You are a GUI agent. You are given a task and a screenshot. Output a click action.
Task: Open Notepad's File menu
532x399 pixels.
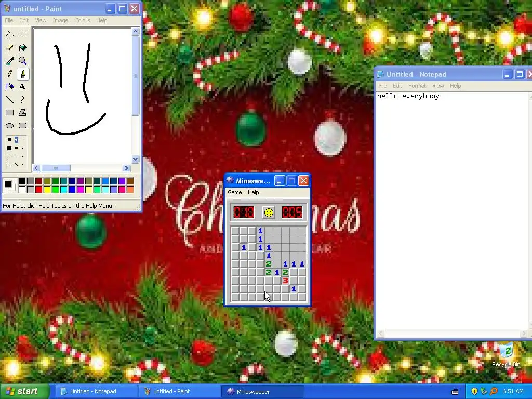382,86
